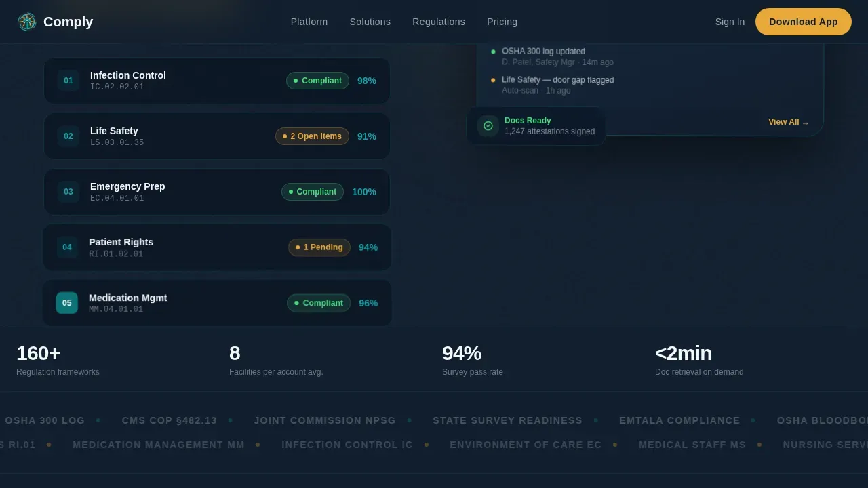Open the Life Safety card title
The height and width of the screenshot is (488, 868).
[x=114, y=131]
